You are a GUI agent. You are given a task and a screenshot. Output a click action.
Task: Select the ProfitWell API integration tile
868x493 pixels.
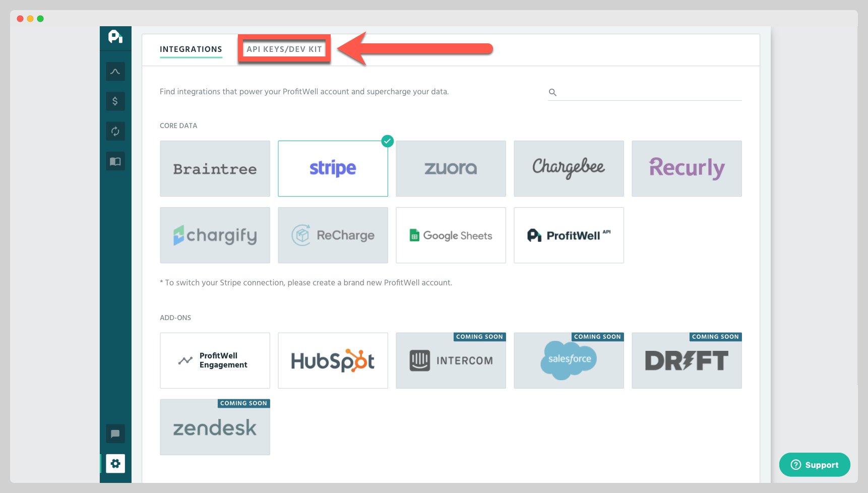(569, 235)
